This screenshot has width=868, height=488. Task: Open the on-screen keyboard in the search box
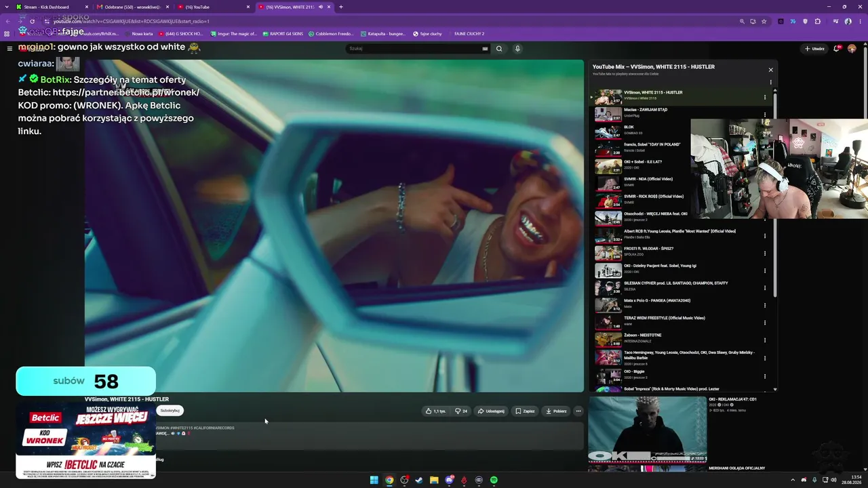[x=485, y=49]
